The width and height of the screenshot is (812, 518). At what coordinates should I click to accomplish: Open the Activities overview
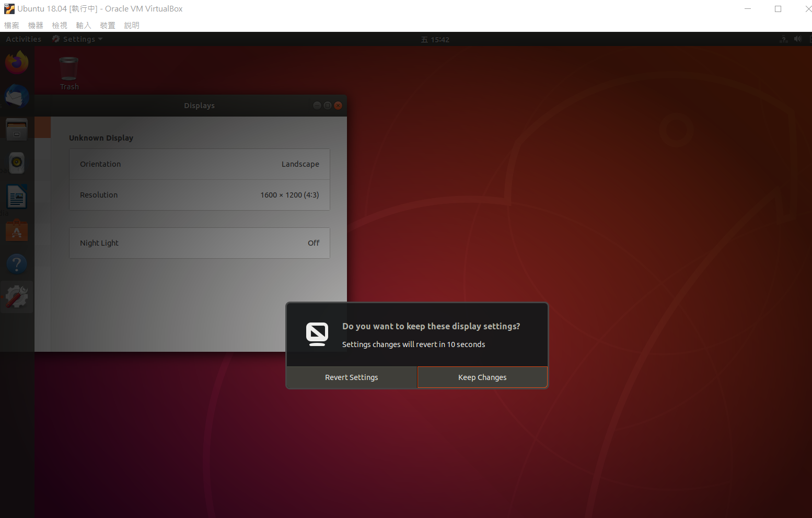pyautogui.click(x=24, y=39)
